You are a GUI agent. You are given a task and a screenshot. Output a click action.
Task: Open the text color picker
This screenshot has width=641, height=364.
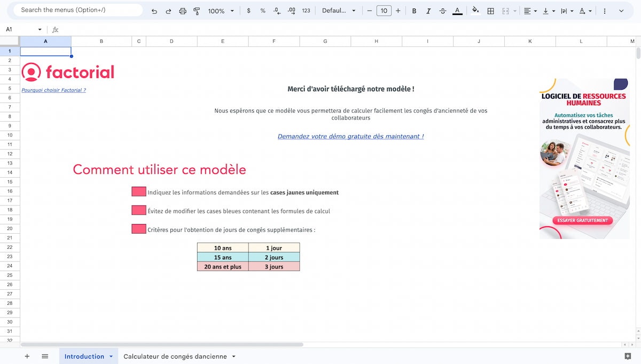(457, 11)
